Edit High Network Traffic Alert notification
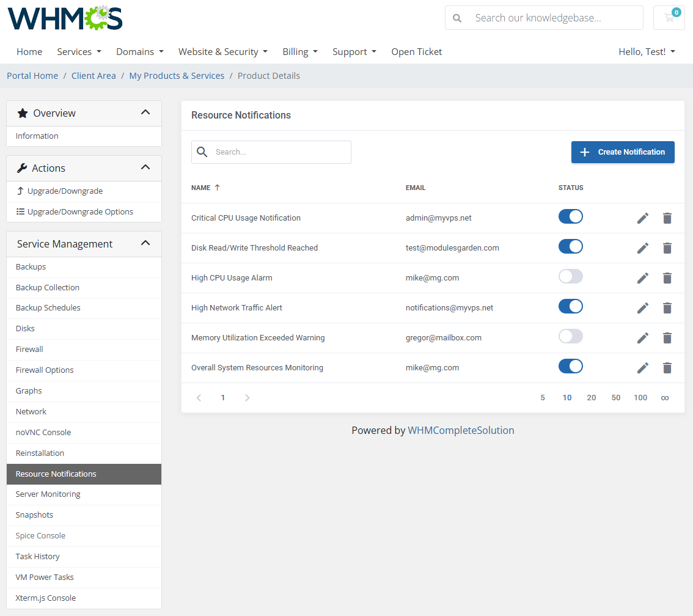This screenshot has height=616, width=693. [643, 308]
